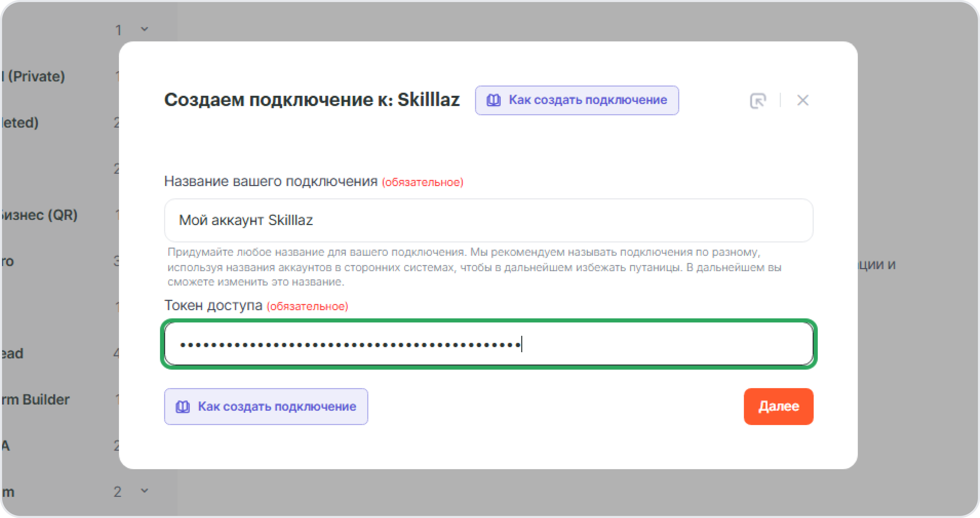
Task: Click book icon in bottom help button
Action: (x=183, y=407)
